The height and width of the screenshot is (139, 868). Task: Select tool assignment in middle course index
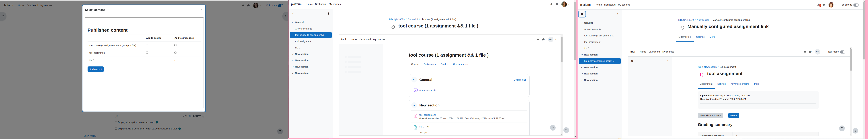click(x=303, y=41)
